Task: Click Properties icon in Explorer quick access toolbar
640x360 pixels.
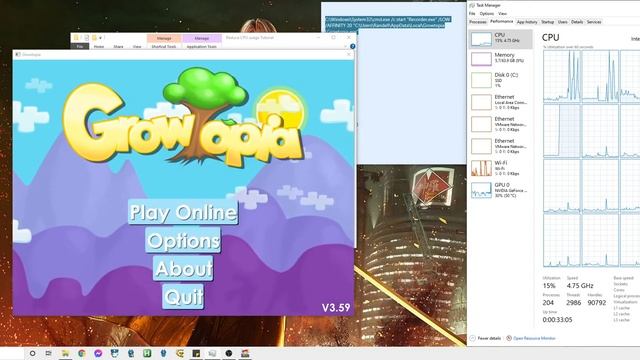Action: click(87, 38)
